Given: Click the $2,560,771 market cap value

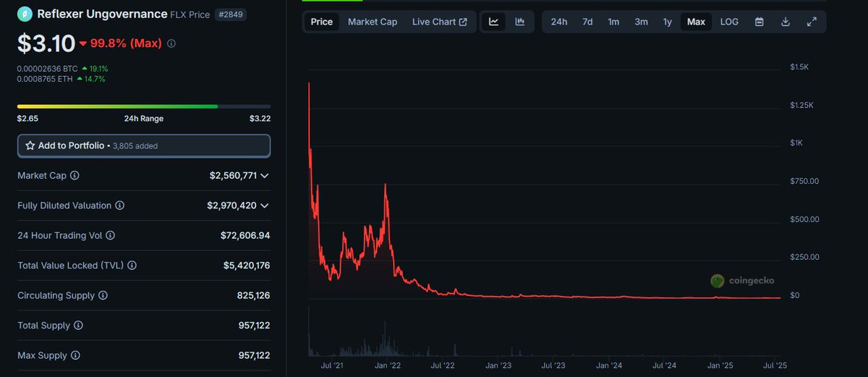Looking at the screenshot, I should click(233, 175).
